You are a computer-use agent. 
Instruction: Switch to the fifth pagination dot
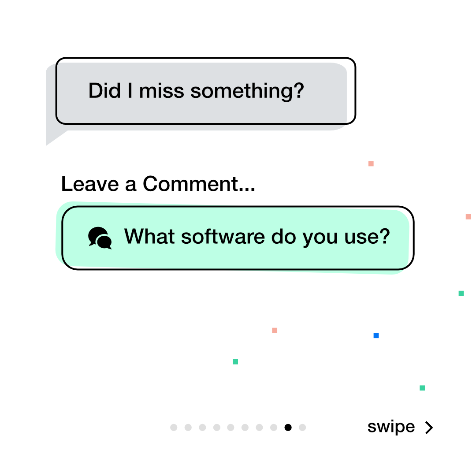pos(231,428)
